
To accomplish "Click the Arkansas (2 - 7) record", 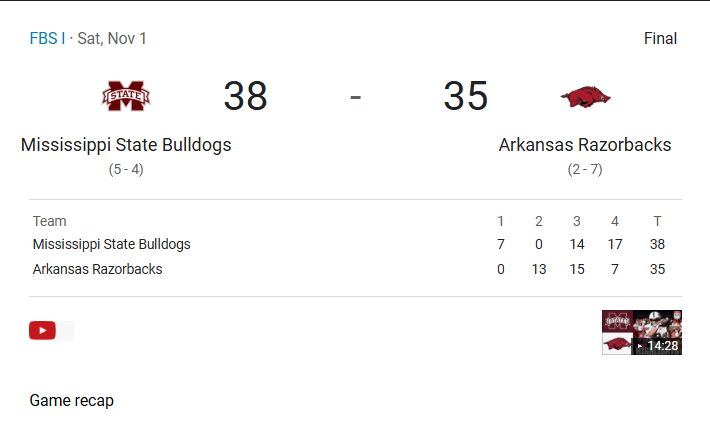I will [x=585, y=170].
